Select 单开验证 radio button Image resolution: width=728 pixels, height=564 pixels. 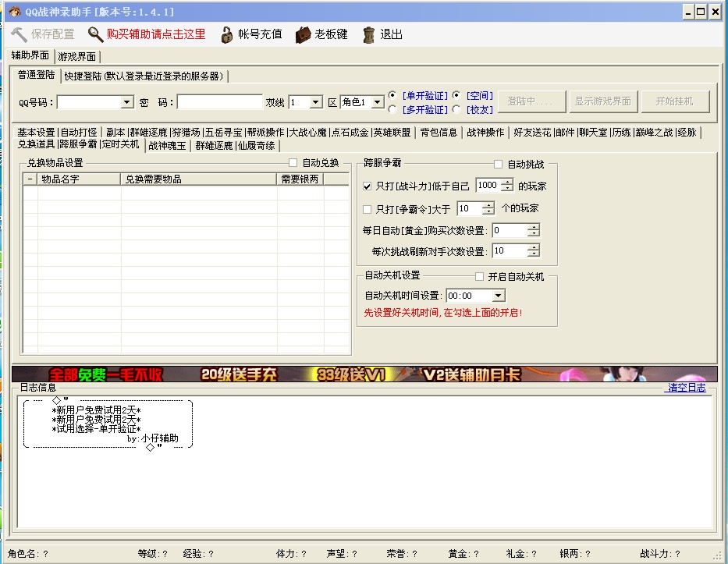point(392,95)
